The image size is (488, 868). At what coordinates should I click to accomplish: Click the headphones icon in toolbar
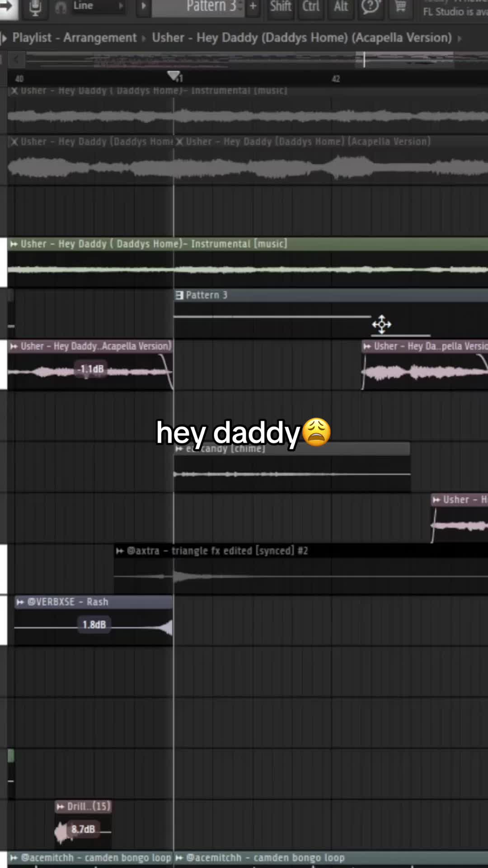pyautogui.click(x=61, y=8)
